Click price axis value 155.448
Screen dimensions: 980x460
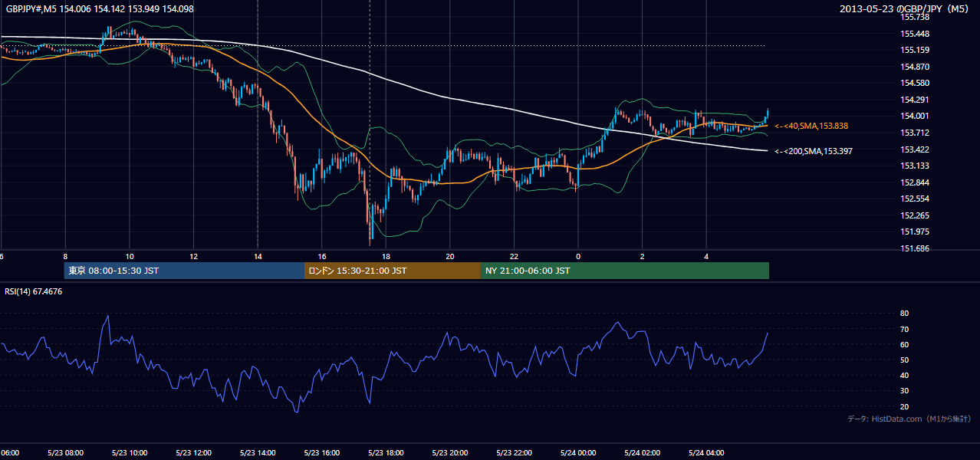(x=914, y=34)
